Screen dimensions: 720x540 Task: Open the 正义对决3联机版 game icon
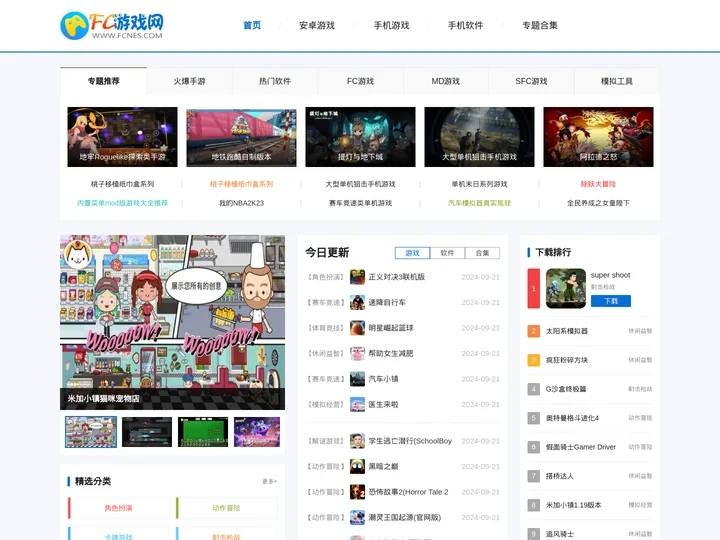pos(357,277)
